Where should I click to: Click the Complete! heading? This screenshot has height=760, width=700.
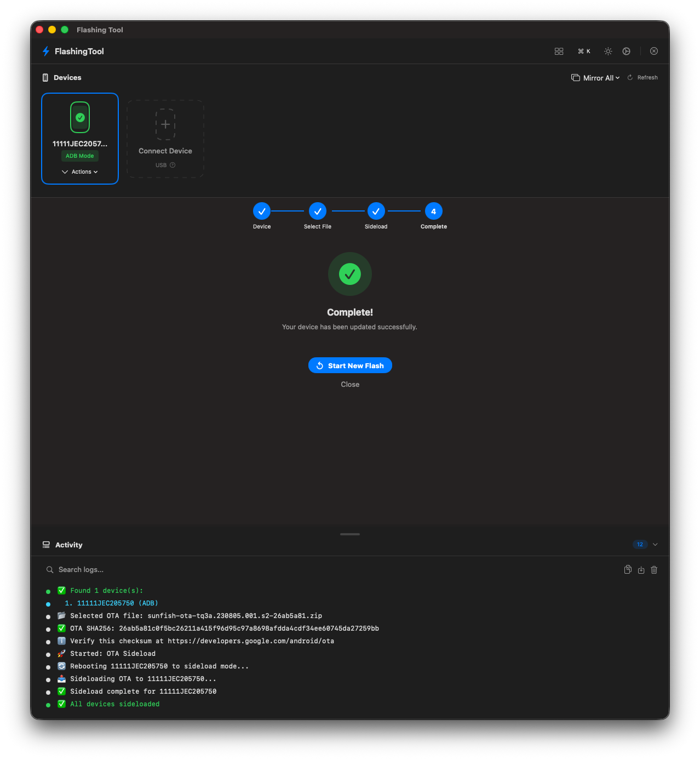[x=350, y=312]
